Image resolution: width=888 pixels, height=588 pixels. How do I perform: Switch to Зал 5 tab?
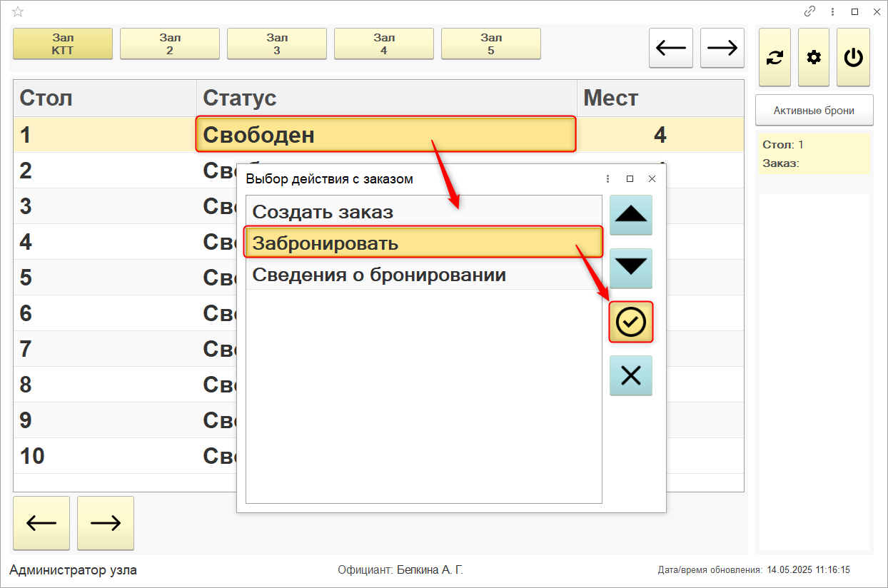pos(491,44)
